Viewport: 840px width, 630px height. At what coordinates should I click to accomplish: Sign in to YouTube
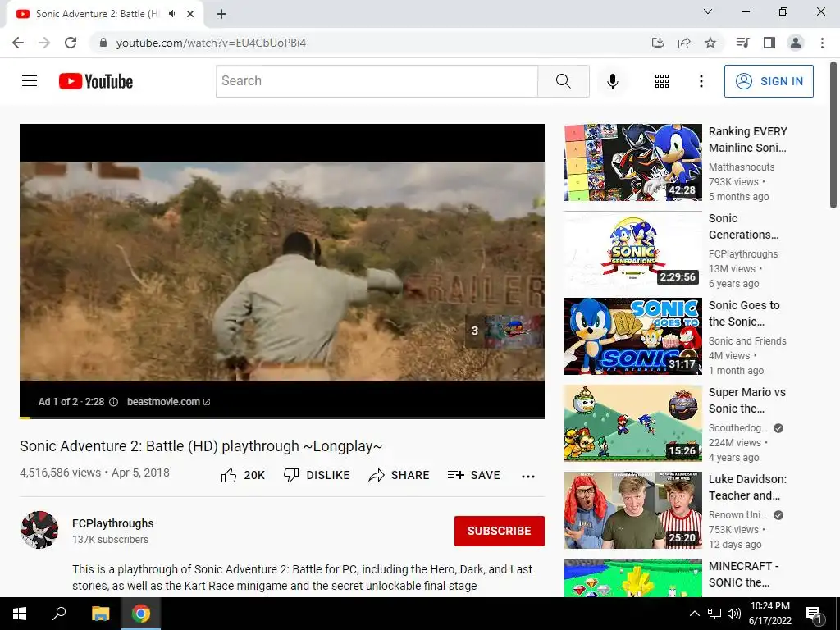tap(769, 81)
